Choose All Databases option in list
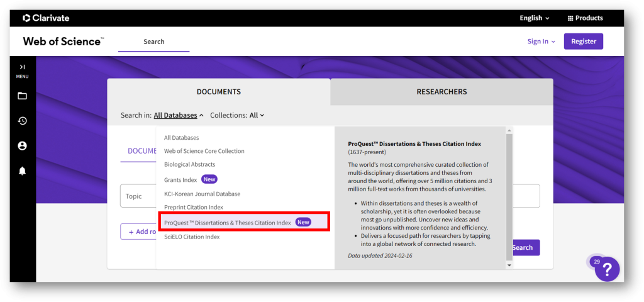The image size is (644, 302). click(x=182, y=138)
